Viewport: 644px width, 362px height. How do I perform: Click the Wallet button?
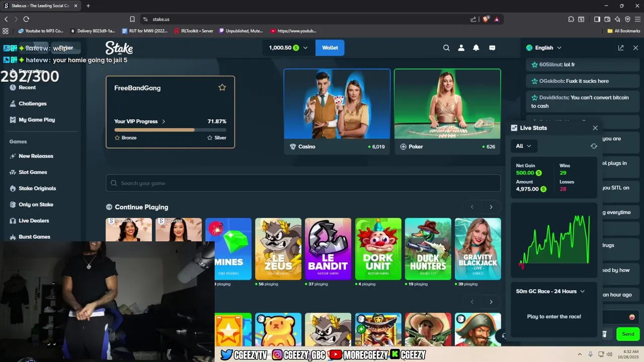[x=330, y=48]
